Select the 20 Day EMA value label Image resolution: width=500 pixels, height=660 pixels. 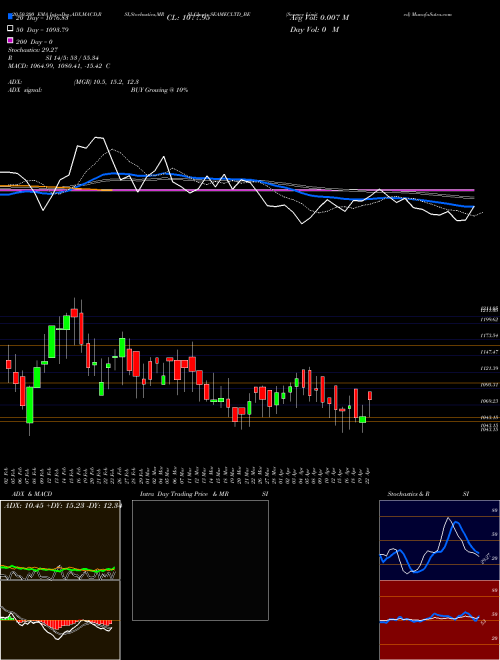tap(42, 18)
